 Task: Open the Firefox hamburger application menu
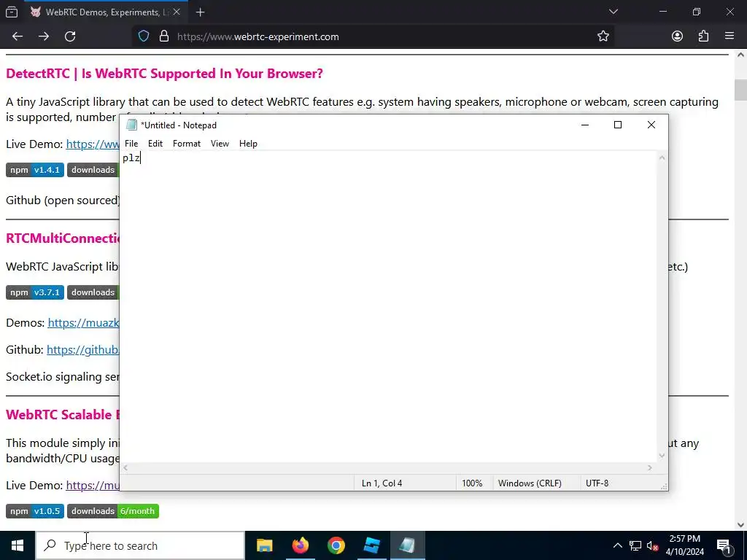tap(729, 36)
